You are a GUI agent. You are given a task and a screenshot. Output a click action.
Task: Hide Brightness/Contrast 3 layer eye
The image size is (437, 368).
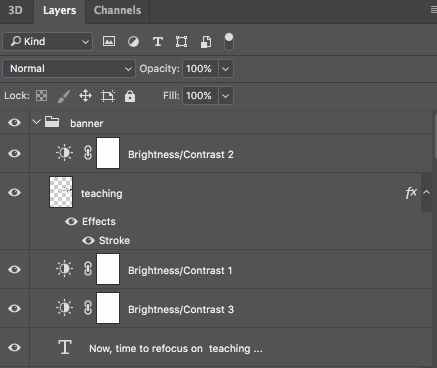coord(14,308)
